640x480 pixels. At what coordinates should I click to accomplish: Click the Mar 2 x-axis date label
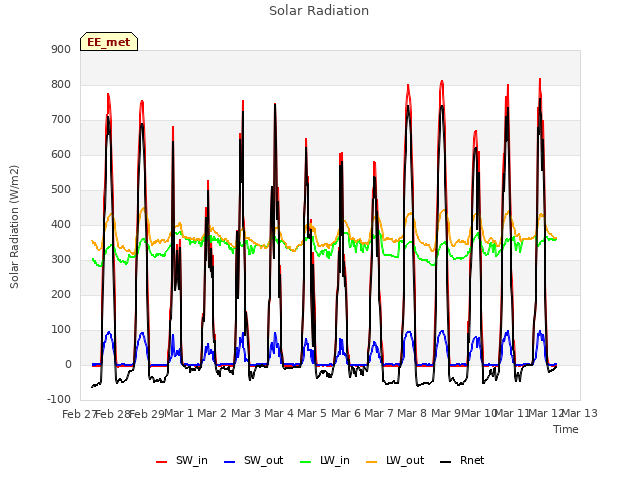[212, 413]
